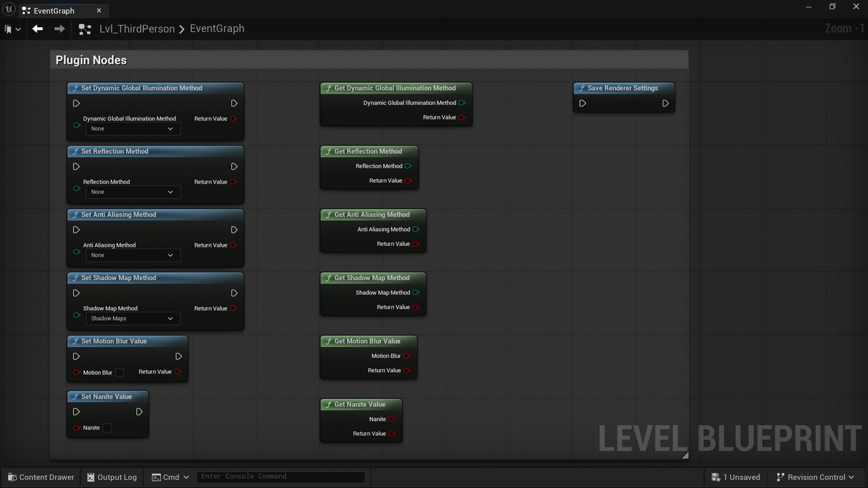Click Return Value pin on Get Dynamic Global Illumination Method
This screenshot has width=868, height=488.
tap(462, 117)
